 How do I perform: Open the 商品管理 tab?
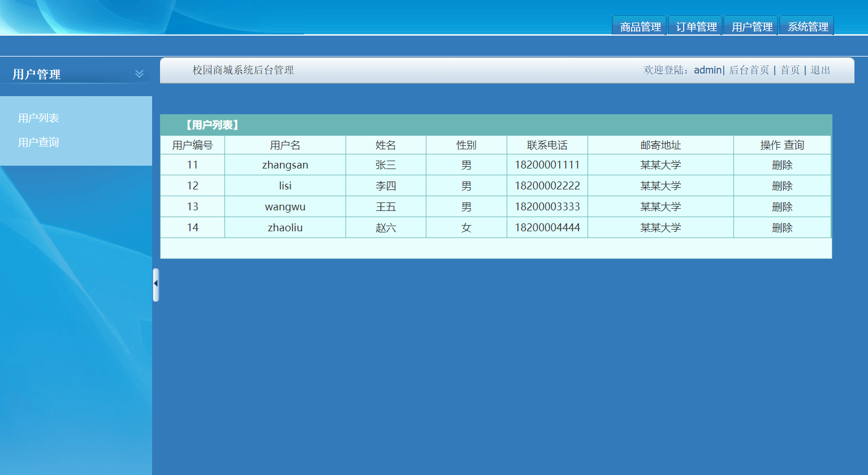[x=640, y=27]
